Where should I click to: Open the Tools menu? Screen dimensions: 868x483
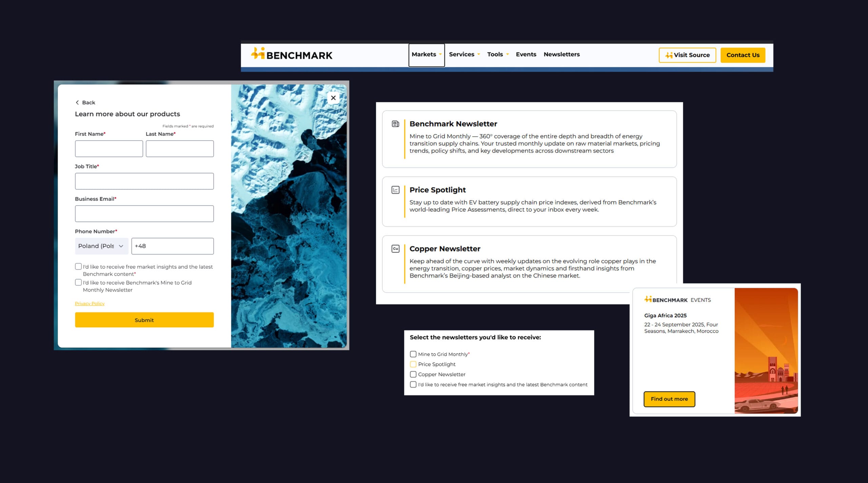pos(498,54)
